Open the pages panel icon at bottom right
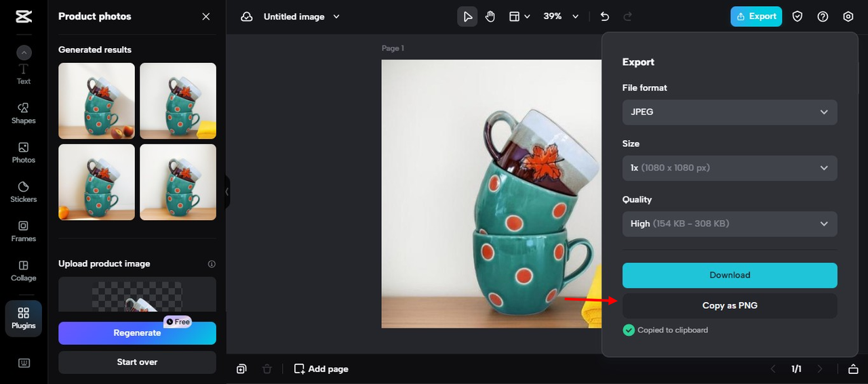The image size is (868, 384). (x=853, y=369)
